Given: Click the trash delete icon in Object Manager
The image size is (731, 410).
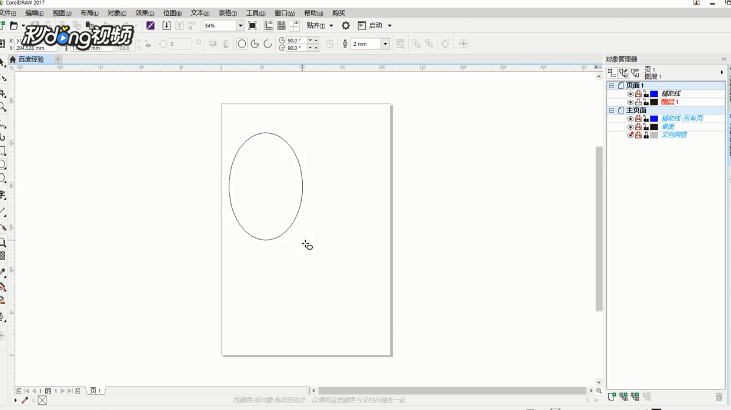Looking at the screenshot, I should pos(718,397).
